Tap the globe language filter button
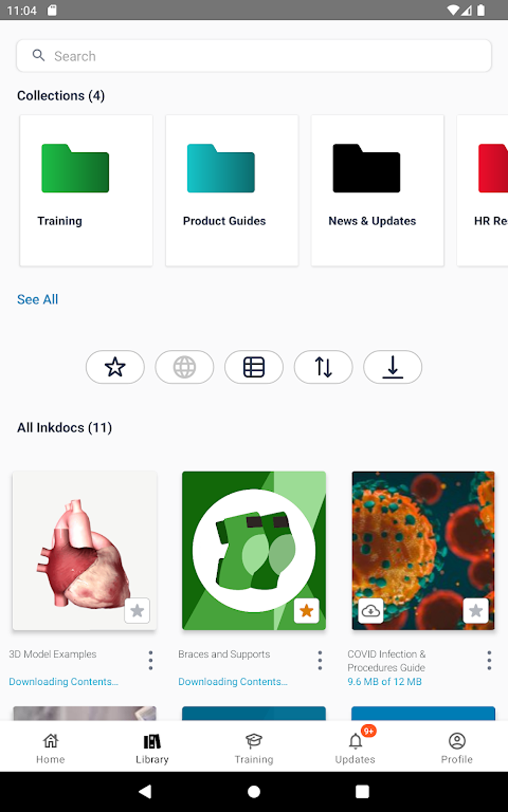508x812 pixels. tap(184, 367)
